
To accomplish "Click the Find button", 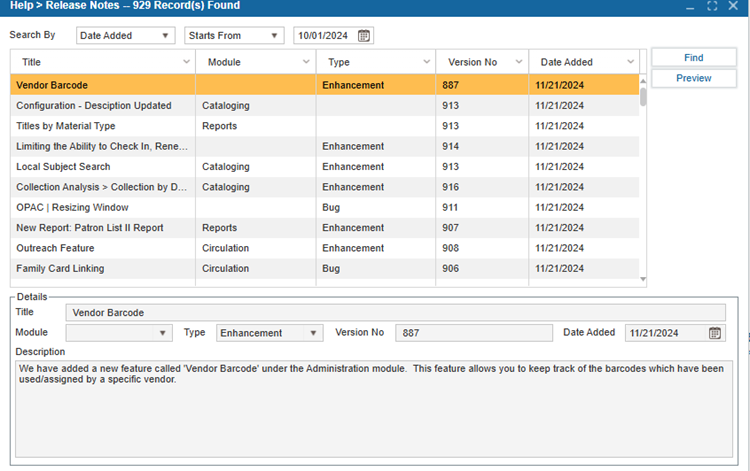I will [694, 57].
